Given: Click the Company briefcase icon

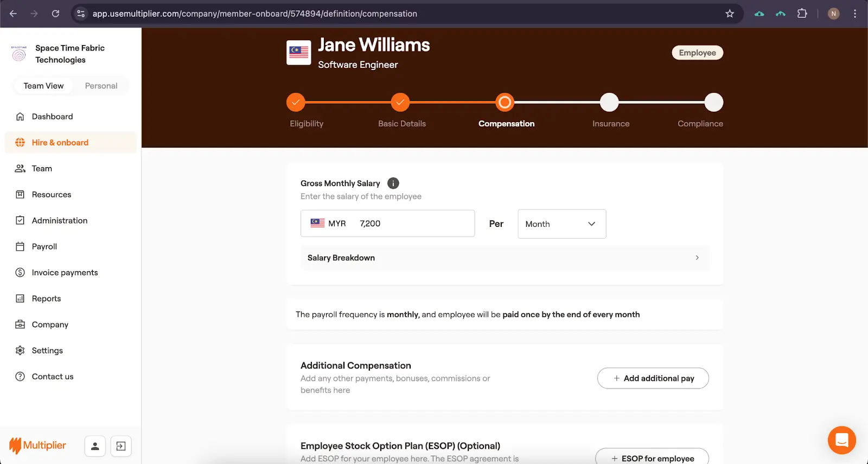Looking at the screenshot, I should click(20, 325).
